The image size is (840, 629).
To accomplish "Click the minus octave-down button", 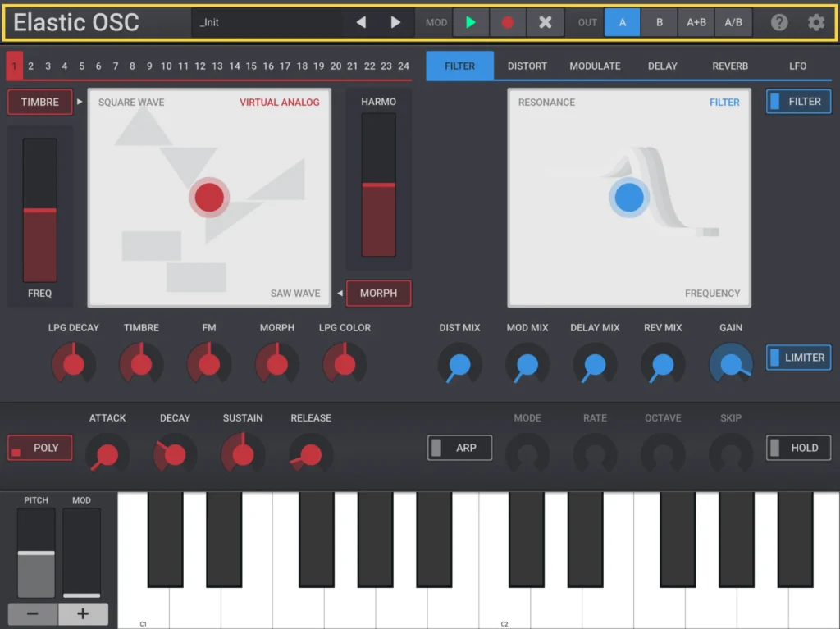I will pos(33,614).
